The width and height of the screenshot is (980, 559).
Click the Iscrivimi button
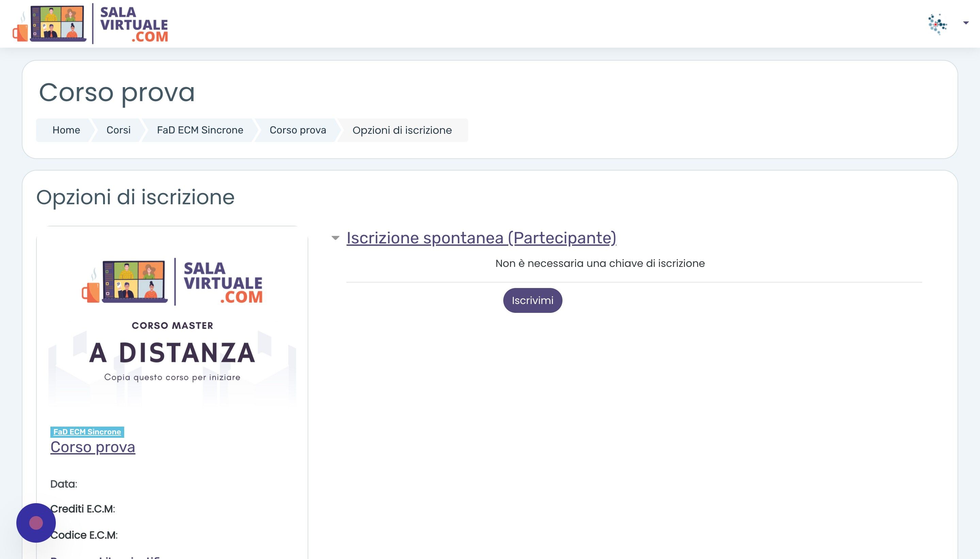pyautogui.click(x=533, y=300)
